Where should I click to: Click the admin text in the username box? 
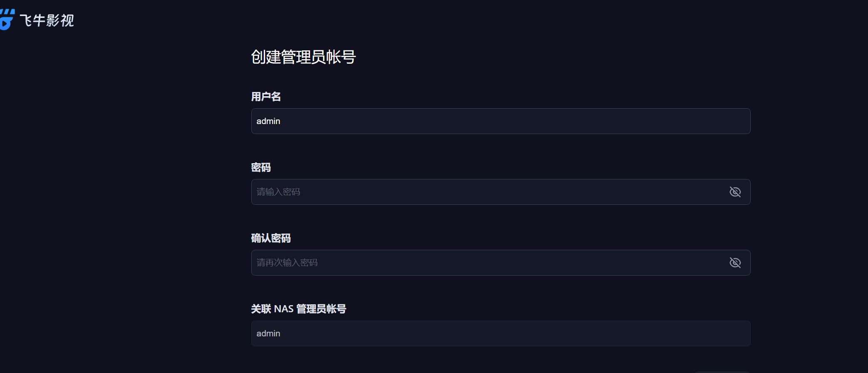click(268, 121)
